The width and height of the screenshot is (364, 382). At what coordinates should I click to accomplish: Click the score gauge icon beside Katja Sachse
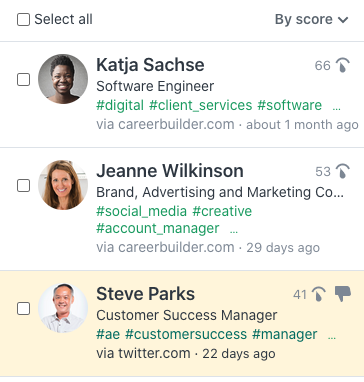342,65
